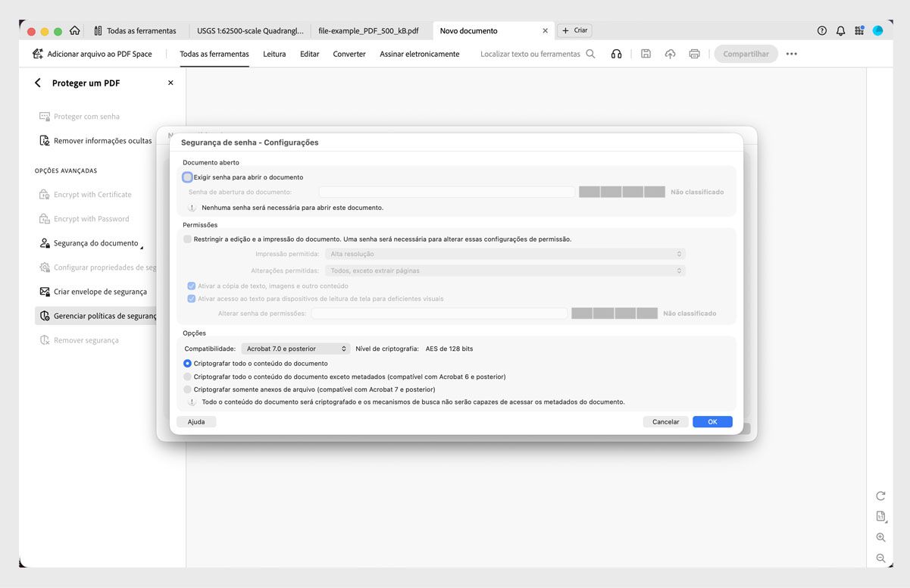The width and height of the screenshot is (910, 588).
Task: Click the Encrypt with Password option
Action: [84, 219]
